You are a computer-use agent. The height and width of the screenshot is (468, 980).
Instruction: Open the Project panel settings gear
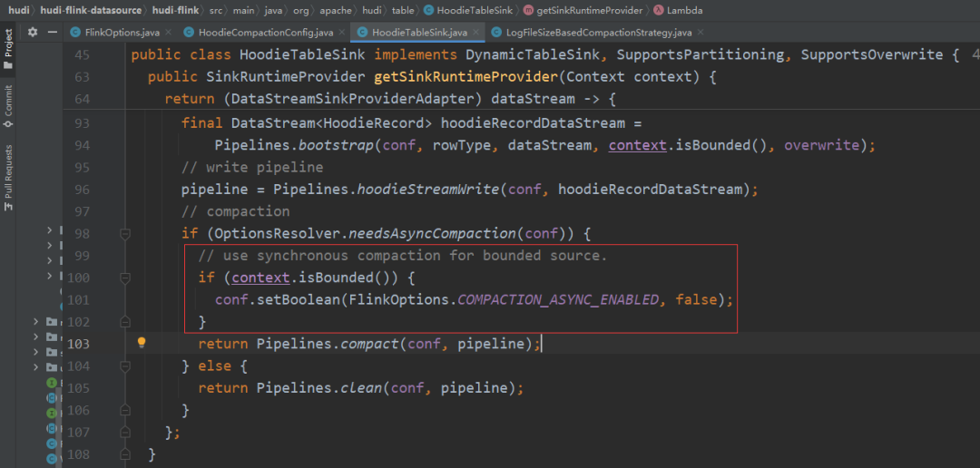click(33, 32)
